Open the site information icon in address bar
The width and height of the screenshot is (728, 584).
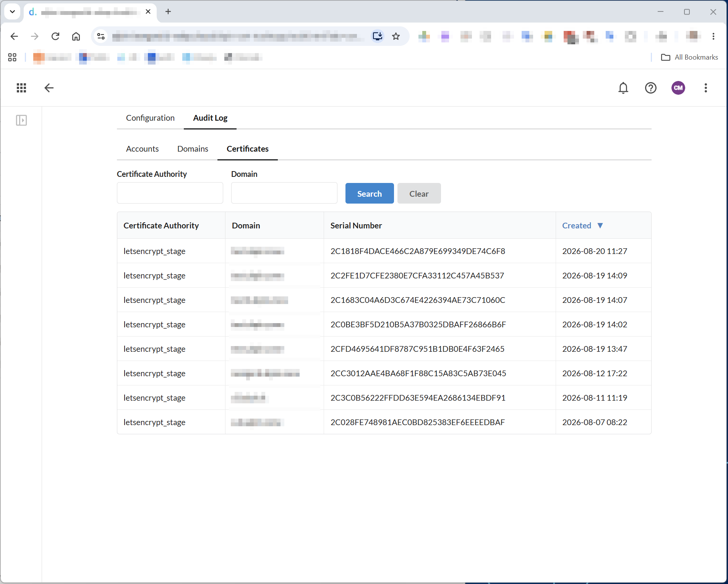[x=101, y=36]
